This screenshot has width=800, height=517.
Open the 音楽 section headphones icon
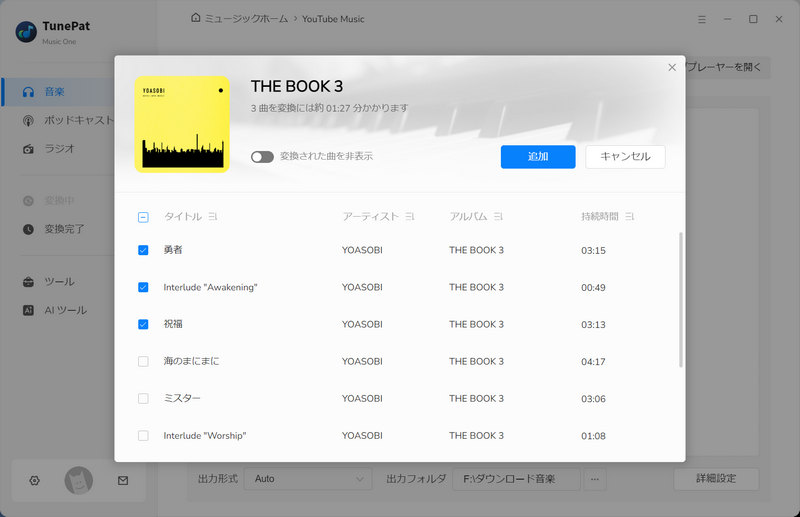click(x=29, y=92)
